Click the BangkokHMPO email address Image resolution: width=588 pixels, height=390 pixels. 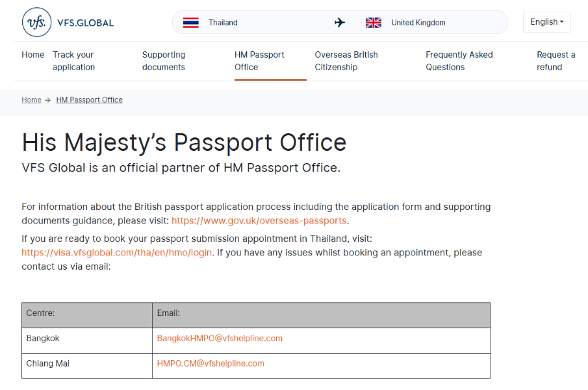(220, 339)
